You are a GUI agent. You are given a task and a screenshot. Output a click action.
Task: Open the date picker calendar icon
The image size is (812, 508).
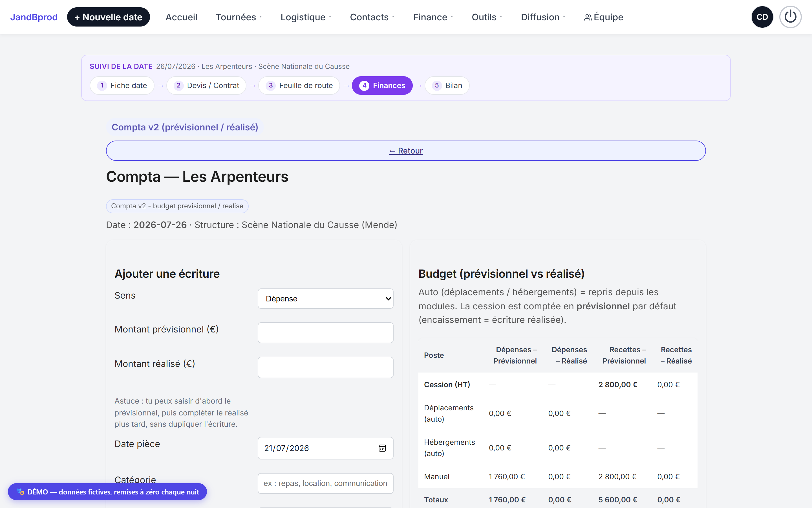pyautogui.click(x=382, y=448)
